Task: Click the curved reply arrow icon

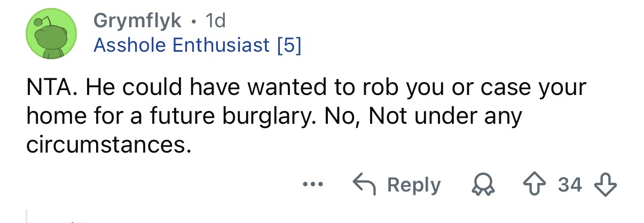Action: tap(365, 185)
